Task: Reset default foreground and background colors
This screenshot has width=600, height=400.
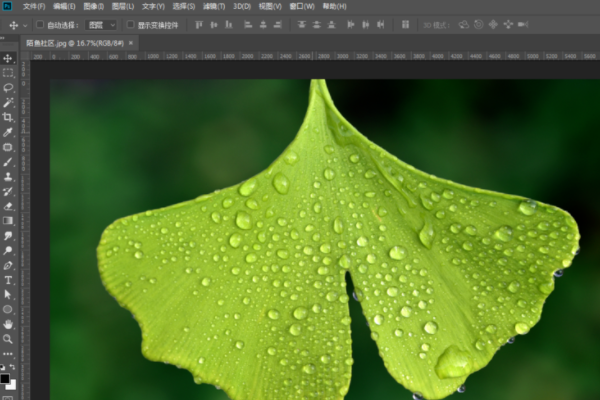Action: pos(3,367)
